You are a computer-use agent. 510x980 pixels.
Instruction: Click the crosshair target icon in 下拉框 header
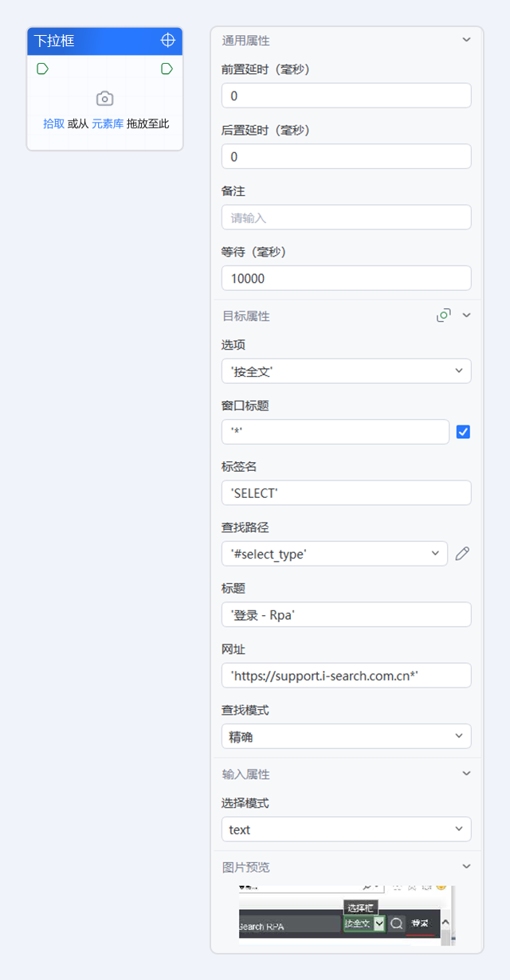(167, 40)
